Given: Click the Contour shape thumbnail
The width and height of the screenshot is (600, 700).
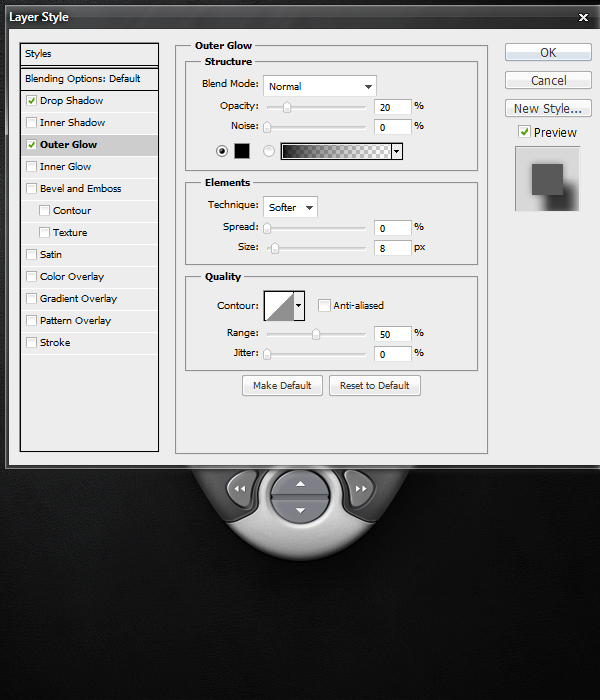Looking at the screenshot, I should tap(279, 305).
